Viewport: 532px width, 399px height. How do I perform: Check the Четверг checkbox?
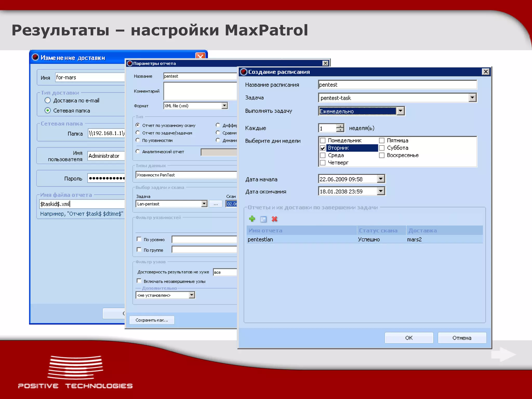[x=323, y=163]
